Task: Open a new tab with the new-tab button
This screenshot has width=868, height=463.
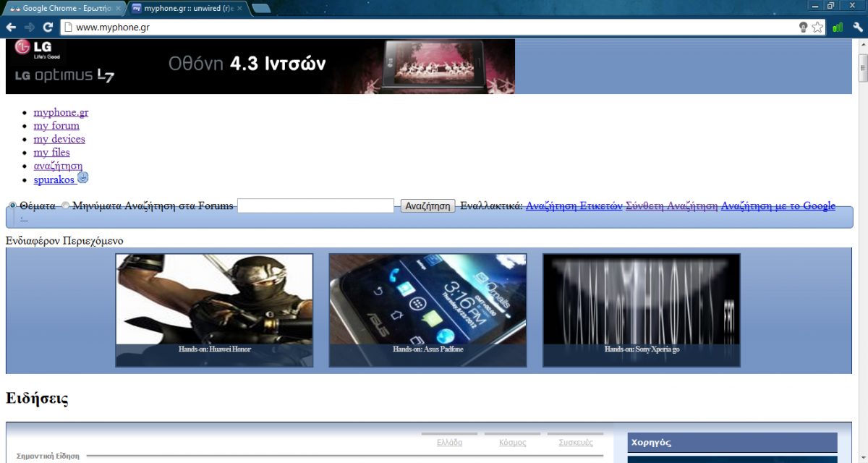Action: tap(261, 8)
